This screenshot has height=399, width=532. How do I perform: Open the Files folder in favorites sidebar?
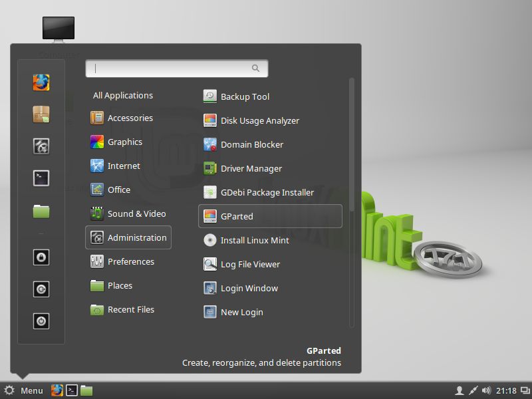[41, 211]
